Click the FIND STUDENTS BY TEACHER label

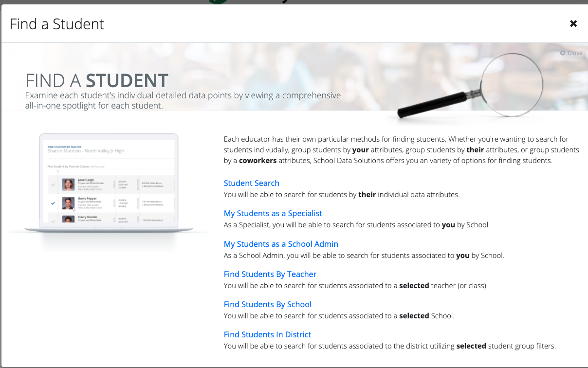64,146
